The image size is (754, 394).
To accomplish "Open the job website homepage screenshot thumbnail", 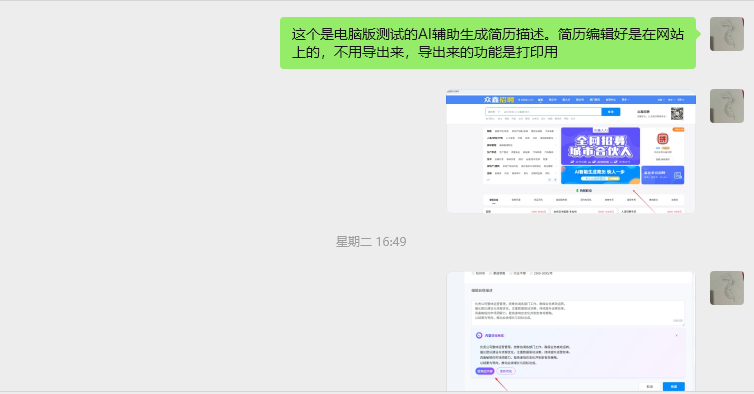I will point(571,151).
